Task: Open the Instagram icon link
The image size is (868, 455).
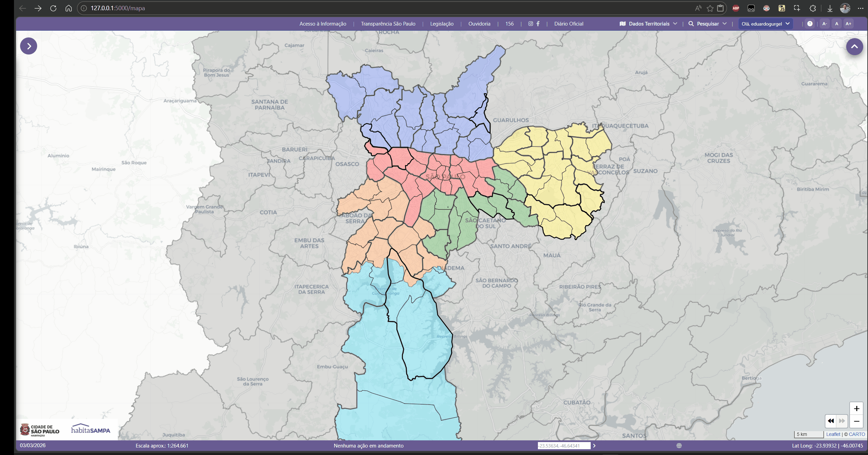Action: 530,24
